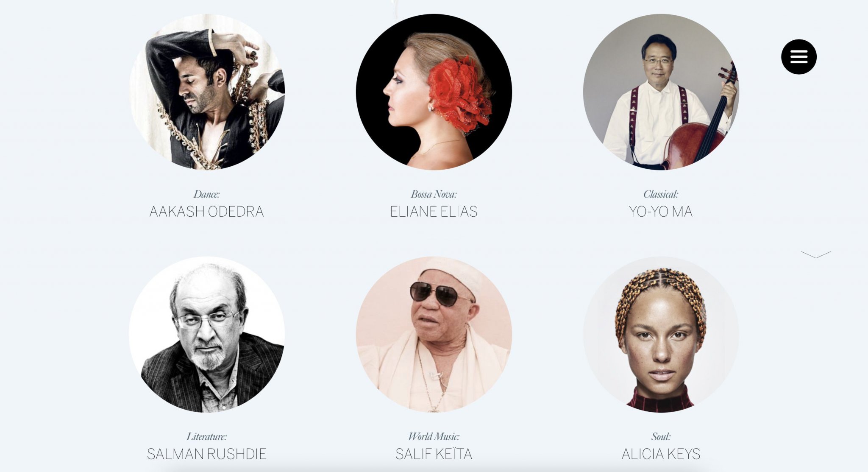The image size is (868, 472).
Task: Open the ELIANE ELIAS name link
Action: [434, 212]
